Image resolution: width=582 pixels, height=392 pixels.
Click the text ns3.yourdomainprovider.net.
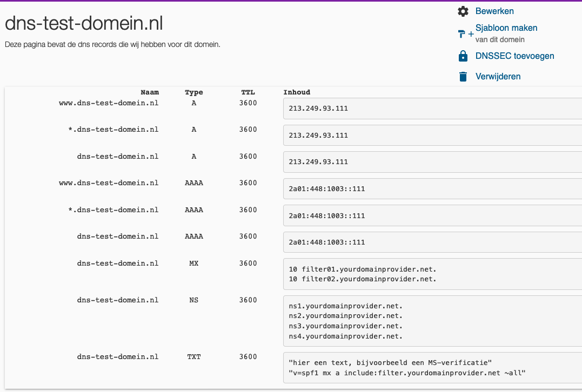(345, 326)
